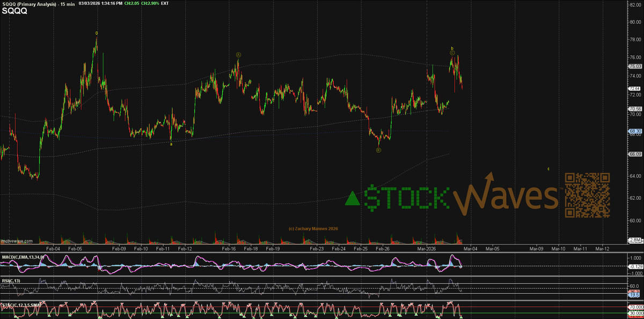Click the Feb-12 date on time axis
This screenshot has width=644, height=319.
(x=185, y=249)
